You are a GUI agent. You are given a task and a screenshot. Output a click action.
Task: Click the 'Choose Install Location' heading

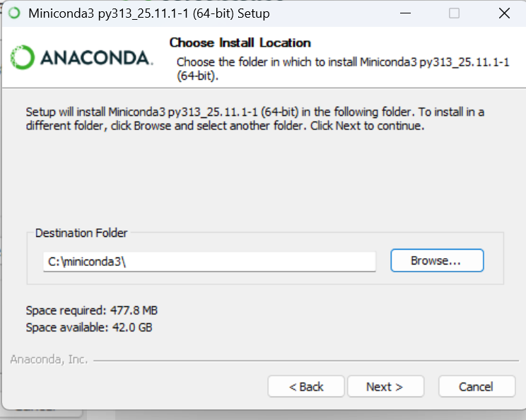240,42
